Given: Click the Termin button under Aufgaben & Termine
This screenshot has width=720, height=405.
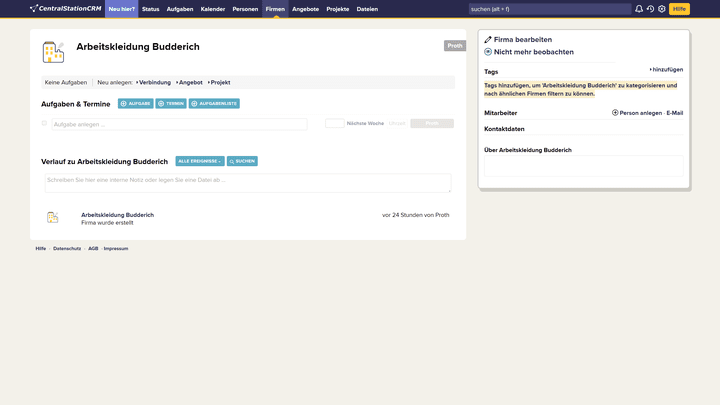Looking at the screenshot, I should pos(170,103).
